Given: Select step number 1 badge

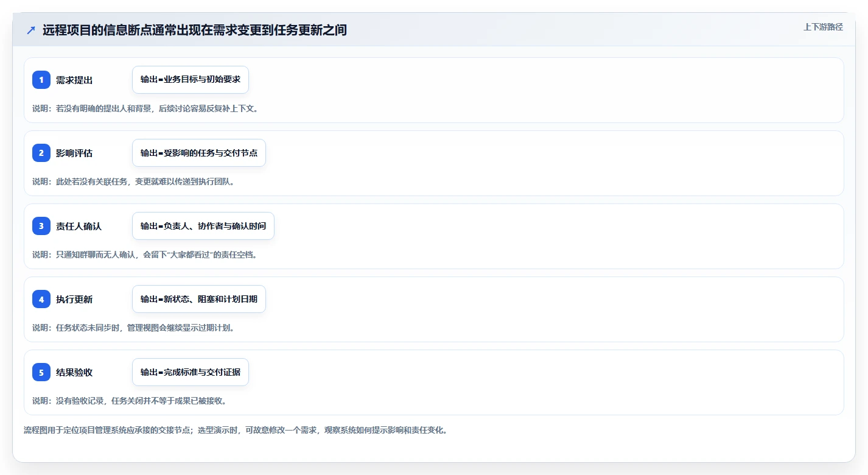Looking at the screenshot, I should [x=41, y=80].
